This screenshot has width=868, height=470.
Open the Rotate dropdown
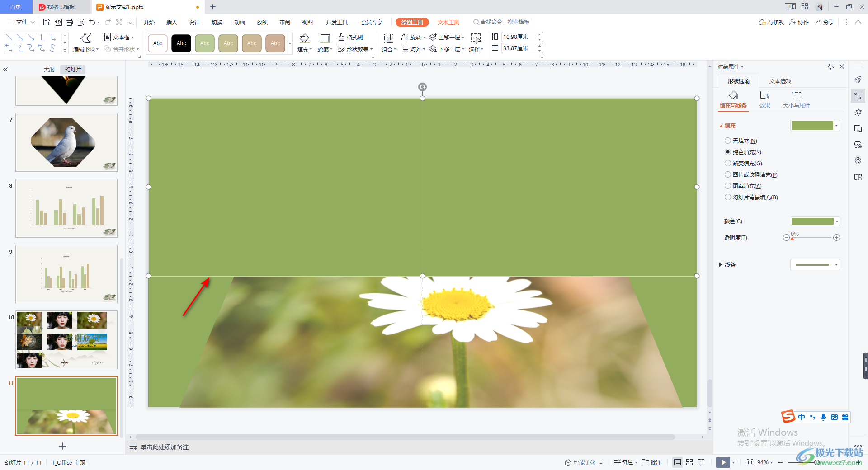[x=414, y=37]
